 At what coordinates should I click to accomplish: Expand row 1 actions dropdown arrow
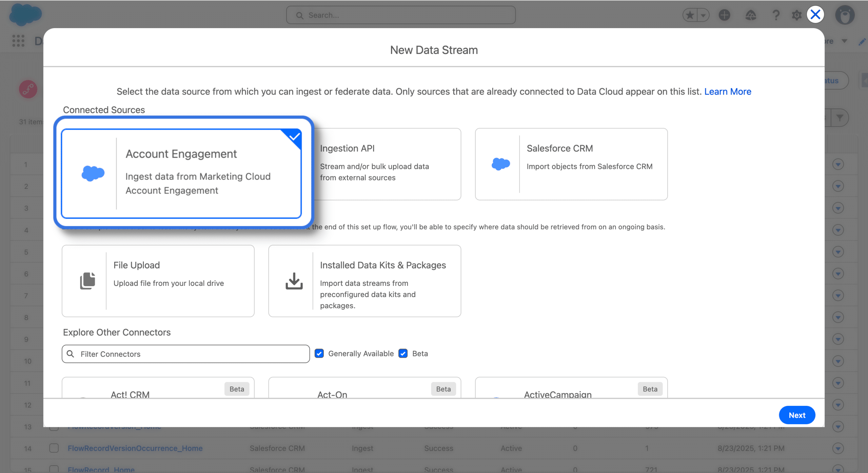pyautogui.click(x=838, y=164)
